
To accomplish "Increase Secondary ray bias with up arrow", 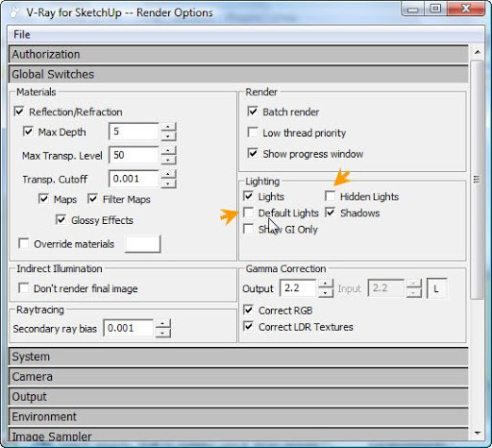I will (x=162, y=324).
